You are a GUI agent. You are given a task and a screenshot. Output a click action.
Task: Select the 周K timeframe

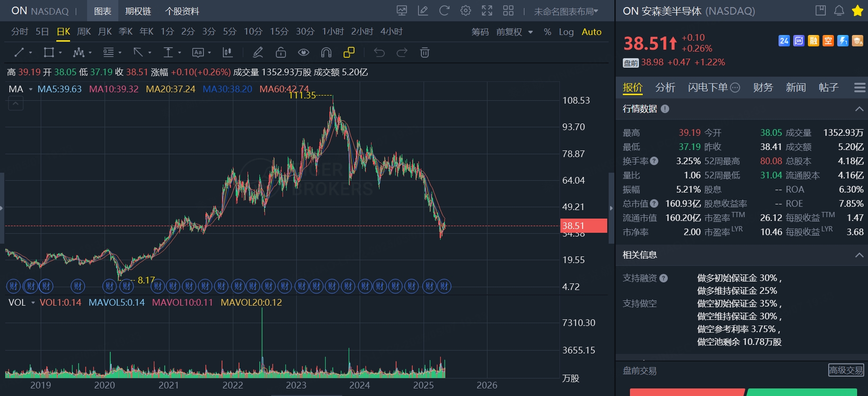point(84,32)
